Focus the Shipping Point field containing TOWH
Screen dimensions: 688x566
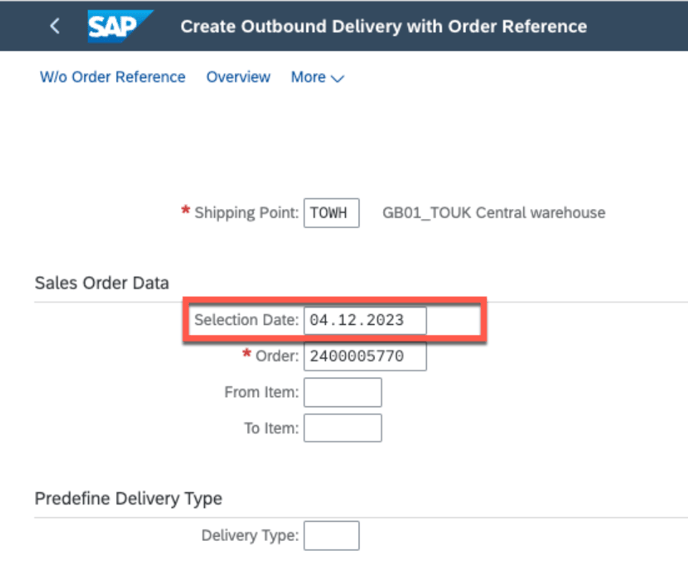click(331, 213)
